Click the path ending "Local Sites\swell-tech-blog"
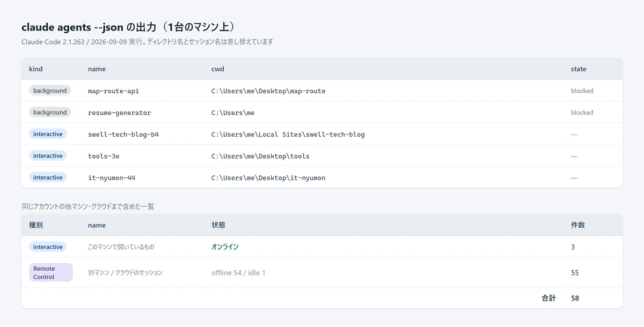 288,135
